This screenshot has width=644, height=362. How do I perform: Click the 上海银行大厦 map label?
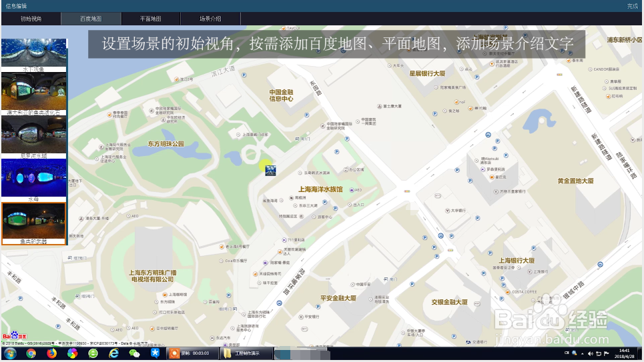coord(517,260)
